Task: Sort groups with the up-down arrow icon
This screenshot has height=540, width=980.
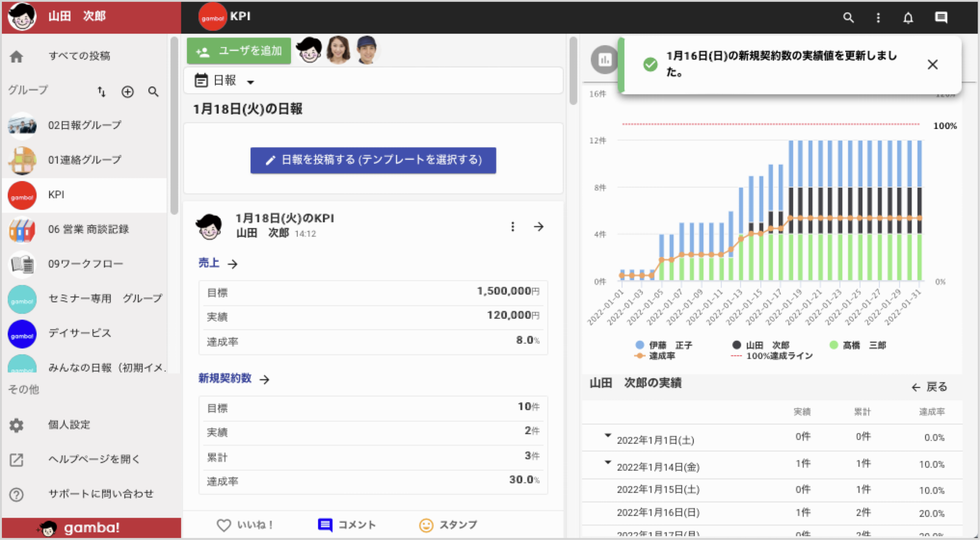Action: point(101,91)
